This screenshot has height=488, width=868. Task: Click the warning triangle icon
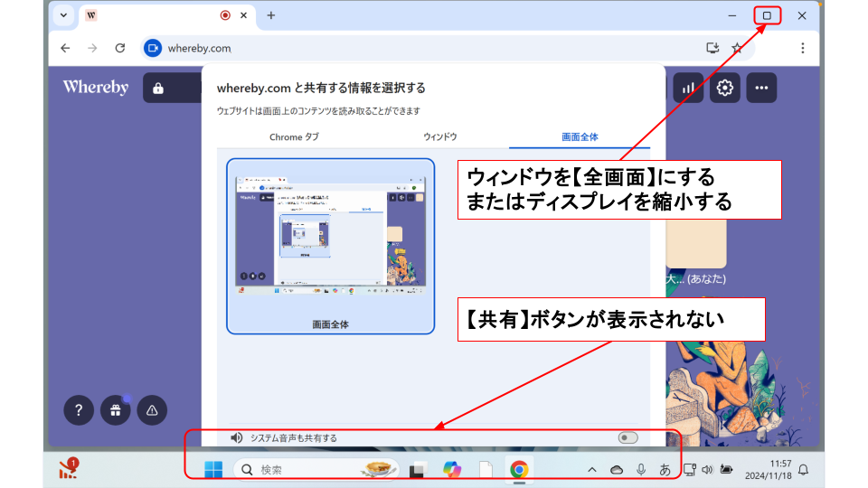(x=151, y=410)
